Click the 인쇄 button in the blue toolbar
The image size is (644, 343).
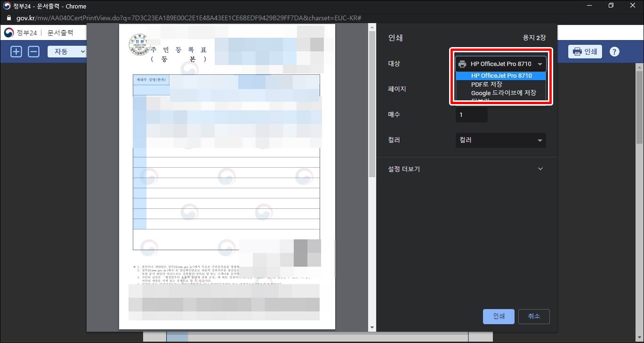[585, 52]
